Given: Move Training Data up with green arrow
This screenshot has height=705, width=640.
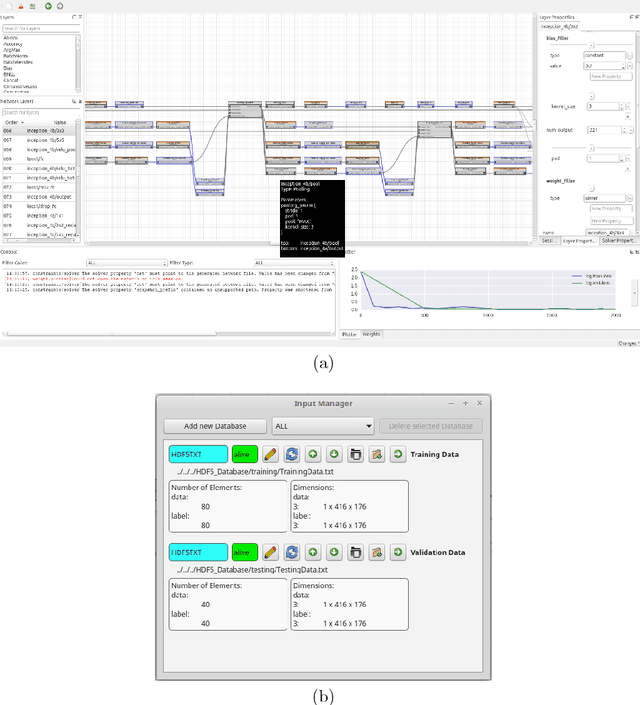Looking at the screenshot, I should [313, 454].
